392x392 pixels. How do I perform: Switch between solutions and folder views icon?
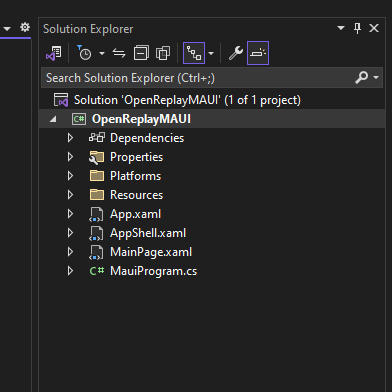click(x=54, y=53)
